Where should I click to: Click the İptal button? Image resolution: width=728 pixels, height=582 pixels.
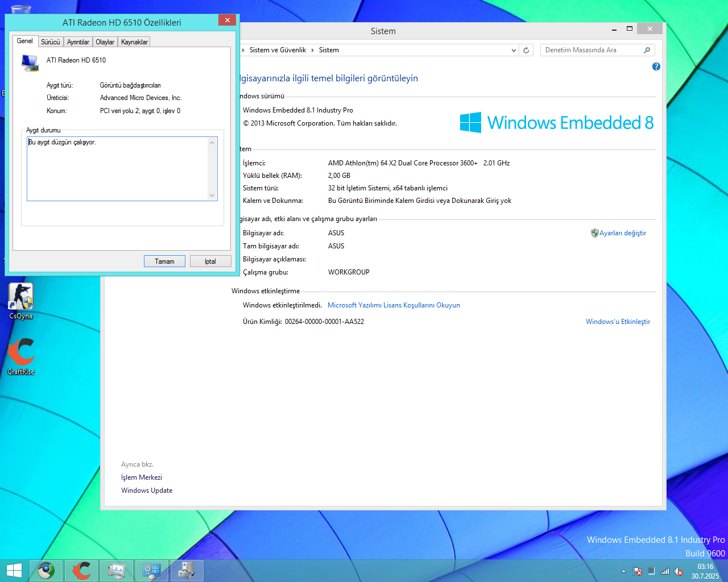click(210, 261)
